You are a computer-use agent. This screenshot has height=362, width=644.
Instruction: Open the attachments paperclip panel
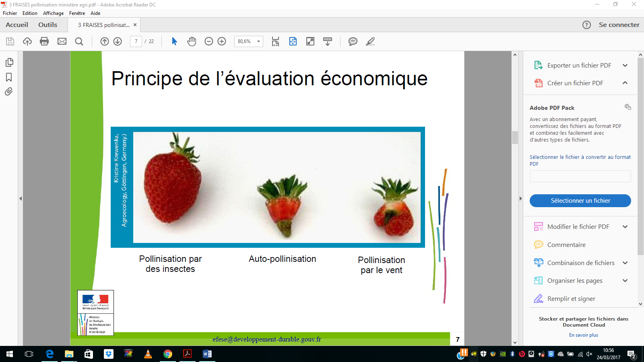9,92
